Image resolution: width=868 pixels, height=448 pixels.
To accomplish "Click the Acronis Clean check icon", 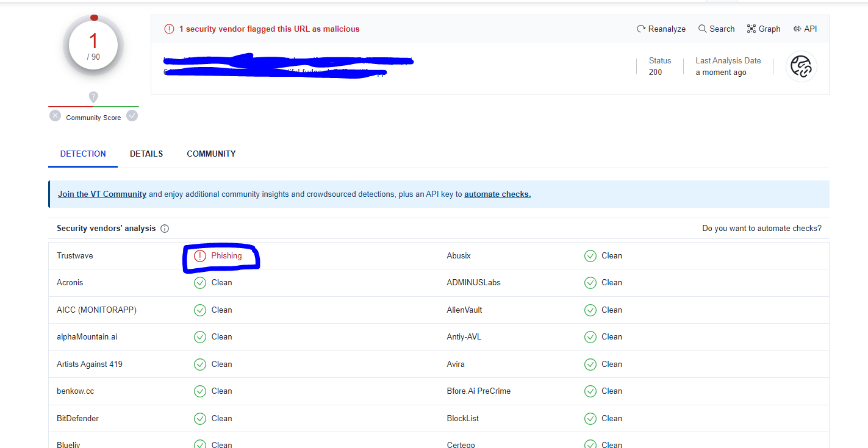I will click(x=200, y=283).
